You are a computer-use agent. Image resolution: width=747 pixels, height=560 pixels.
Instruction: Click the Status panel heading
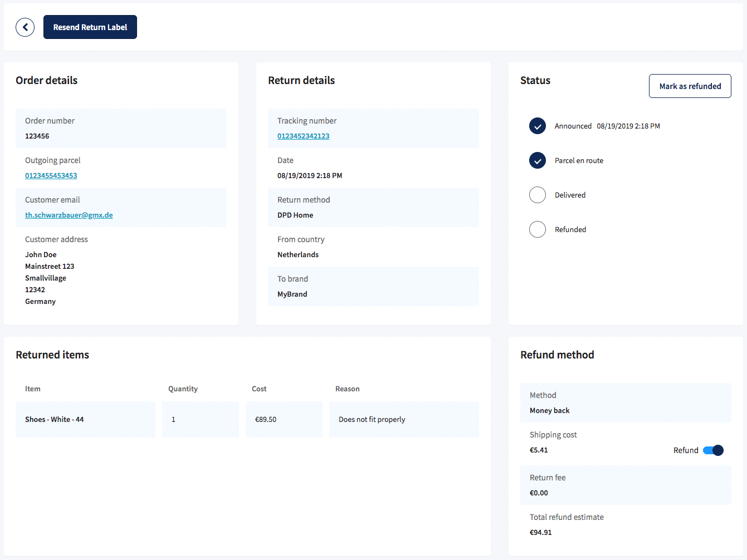[x=535, y=80]
